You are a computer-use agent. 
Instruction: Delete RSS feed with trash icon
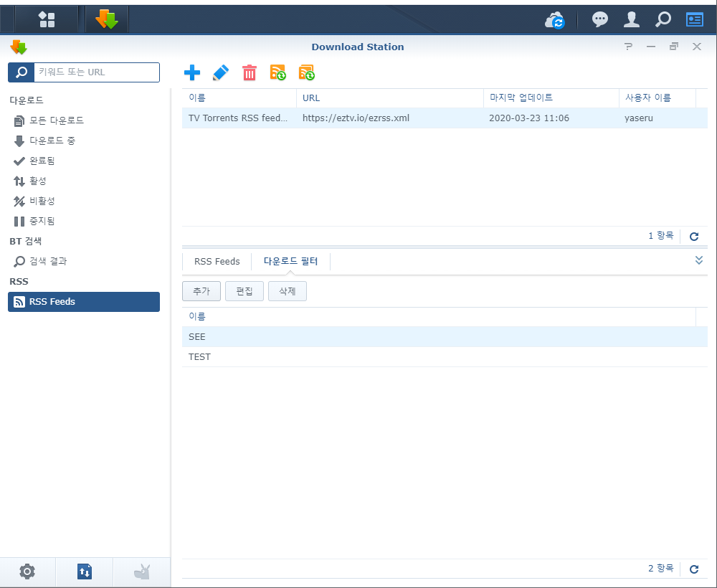(250, 72)
